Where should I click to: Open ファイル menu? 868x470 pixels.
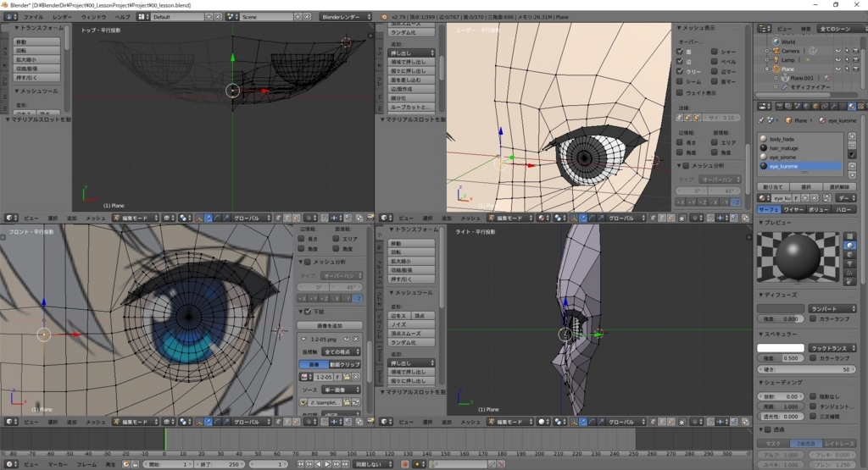[x=33, y=17]
